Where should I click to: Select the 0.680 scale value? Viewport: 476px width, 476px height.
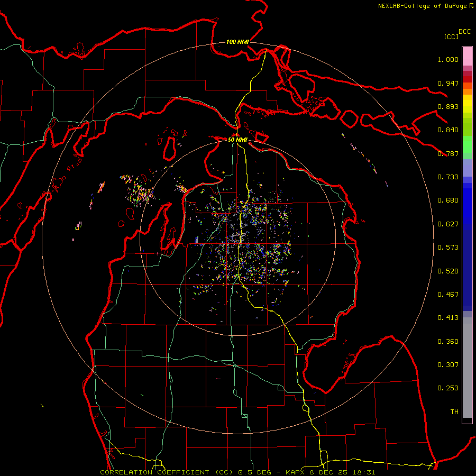click(448, 200)
